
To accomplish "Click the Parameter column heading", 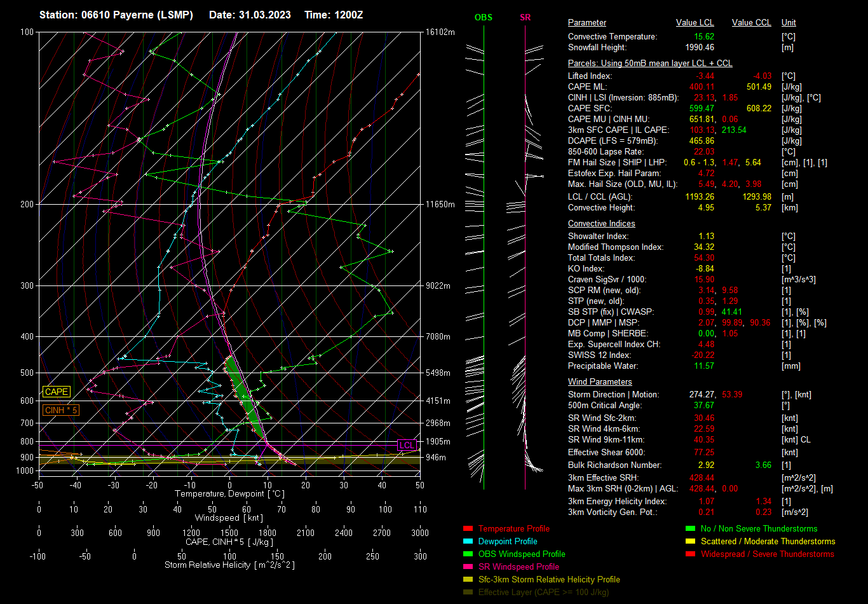I will pyautogui.click(x=587, y=23).
